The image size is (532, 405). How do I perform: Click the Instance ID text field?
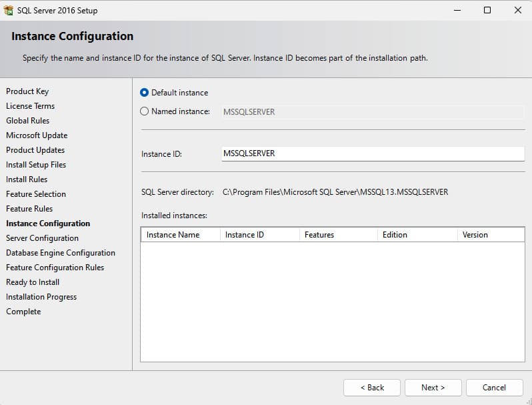click(372, 153)
